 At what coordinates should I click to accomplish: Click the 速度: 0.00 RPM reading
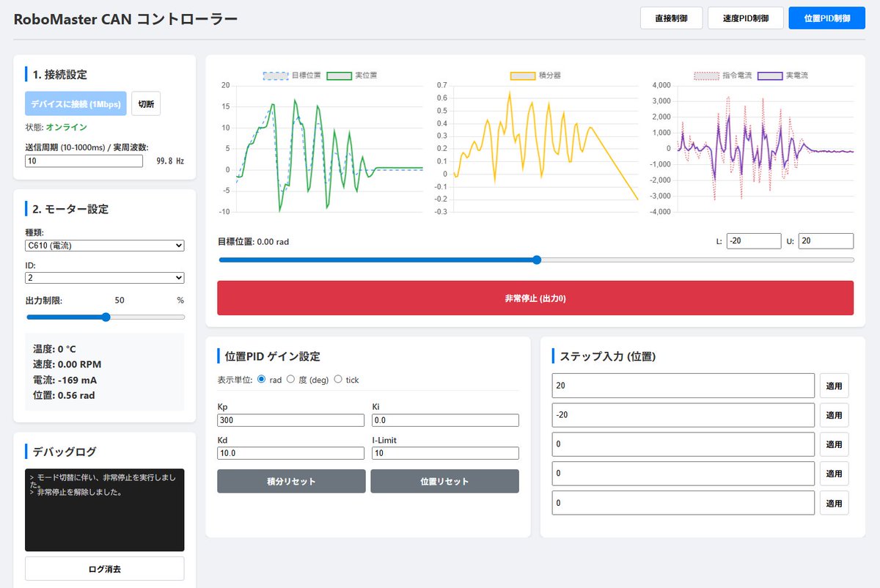coord(67,364)
